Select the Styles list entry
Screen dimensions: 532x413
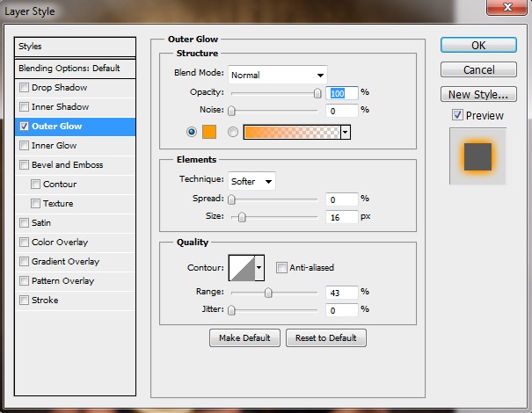[75, 47]
